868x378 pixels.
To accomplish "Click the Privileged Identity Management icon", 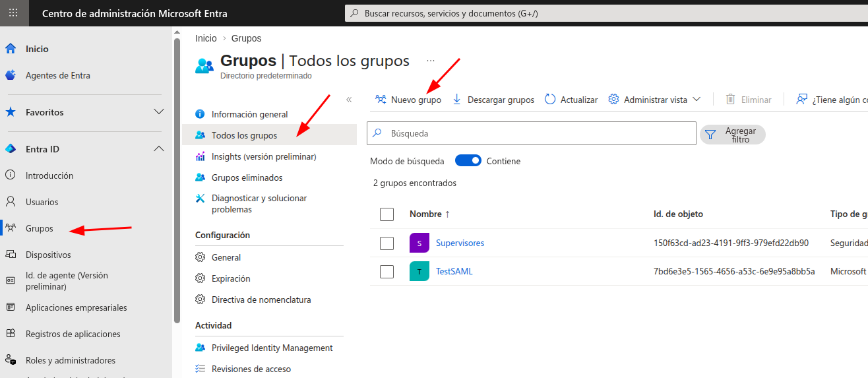I will (x=201, y=348).
